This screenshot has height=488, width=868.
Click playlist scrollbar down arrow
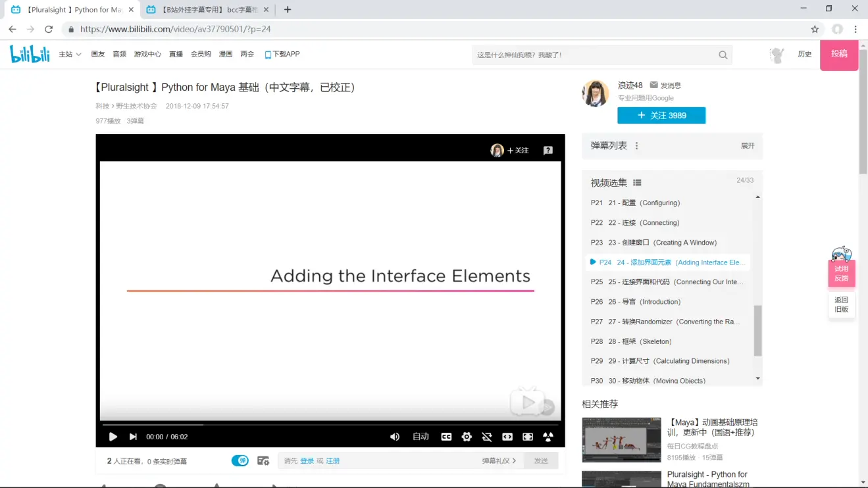coord(757,378)
